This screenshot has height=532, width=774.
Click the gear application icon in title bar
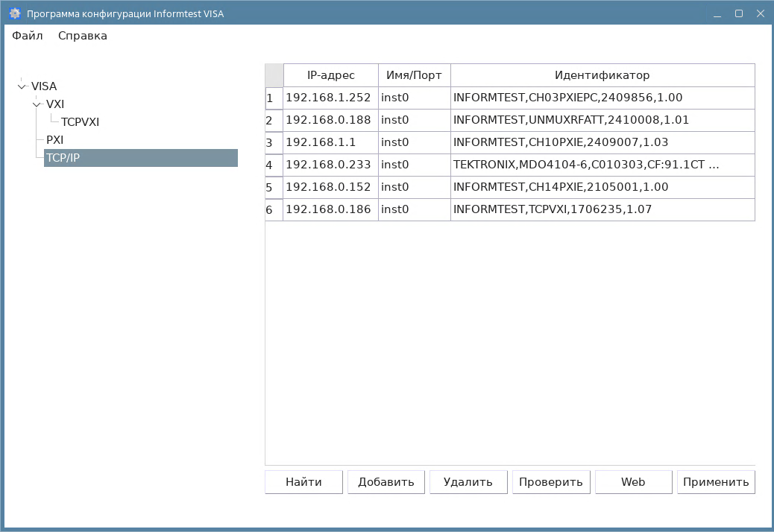point(15,13)
